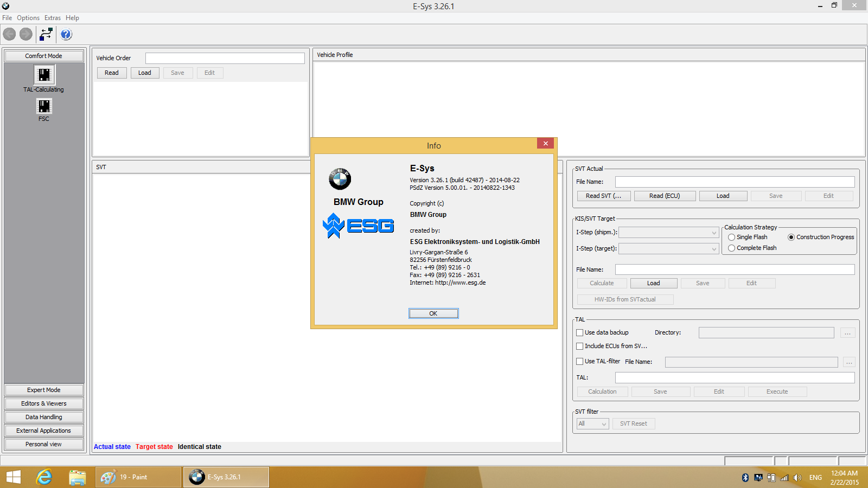Open the connection toolbar icon
The image size is (868, 488).
[46, 34]
